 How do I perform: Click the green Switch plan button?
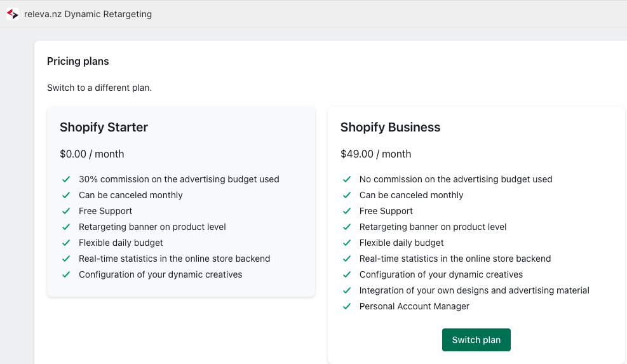pos(476,340)
